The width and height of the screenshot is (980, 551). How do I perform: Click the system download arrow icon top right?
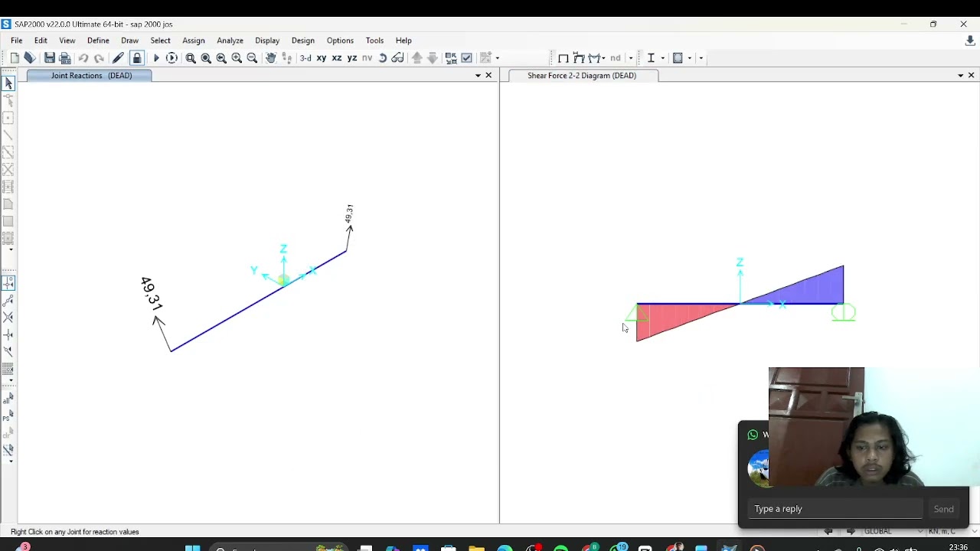tap(970, 41)
